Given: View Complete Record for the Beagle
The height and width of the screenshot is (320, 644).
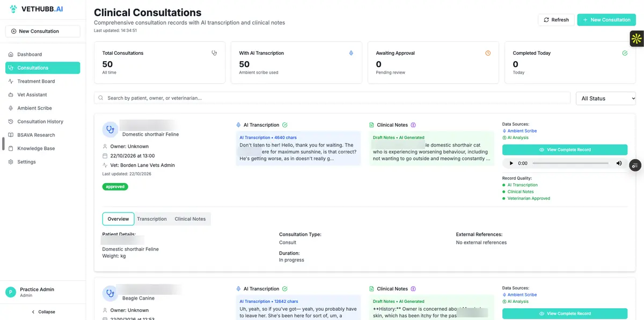Looking at the screenshot, I should (x=565, y=314).
